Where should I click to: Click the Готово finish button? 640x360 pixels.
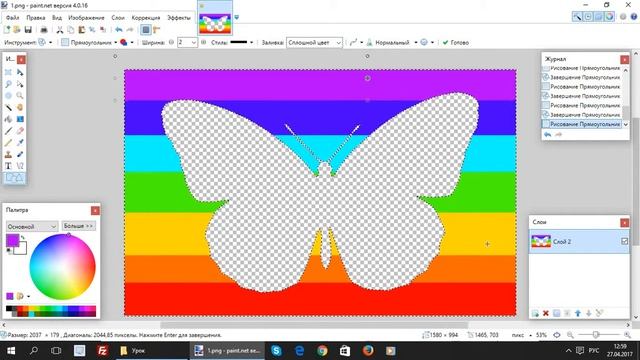(x=456, y=42)
